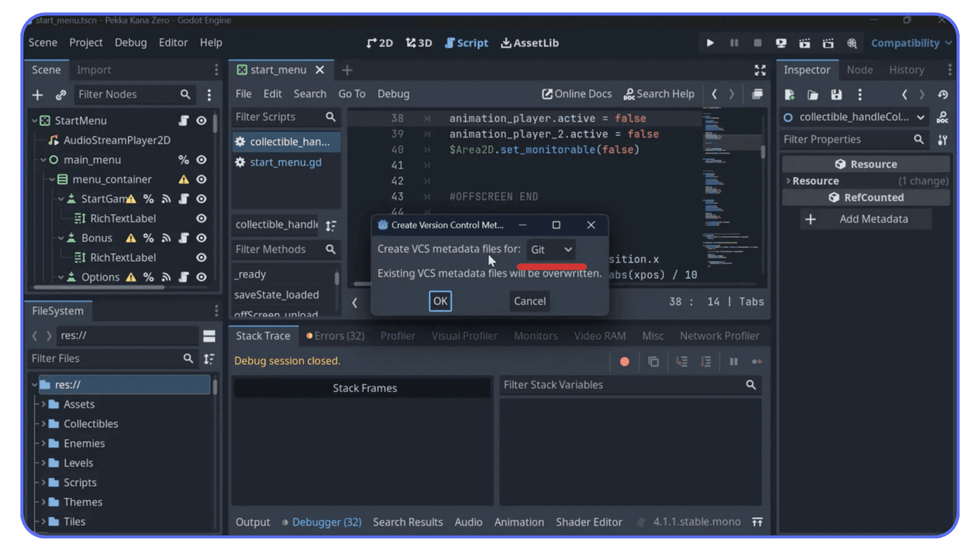Save the current resource in the Inspector
This screenshot has height=551, width=980.
point(836,95)
